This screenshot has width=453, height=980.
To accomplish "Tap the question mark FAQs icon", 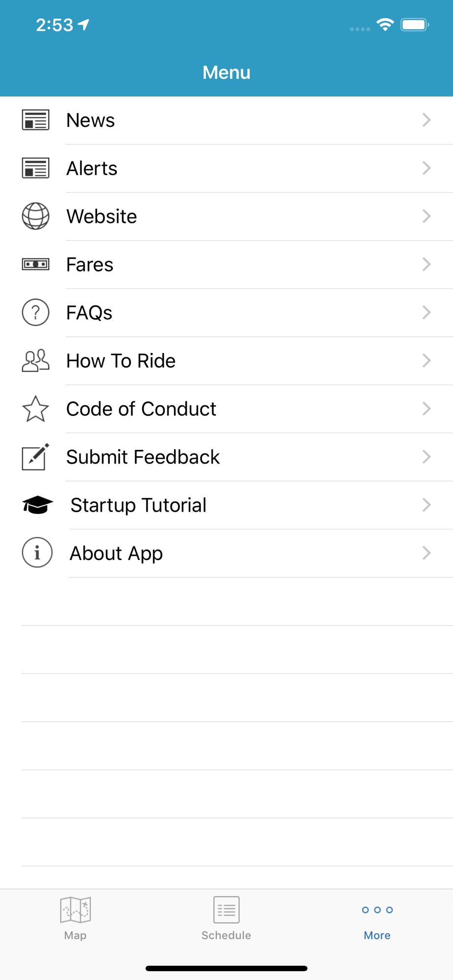I will tap(35, 313).
